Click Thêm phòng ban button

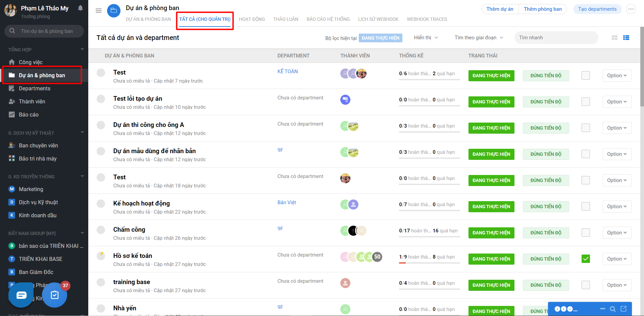[x=543, y=9]
